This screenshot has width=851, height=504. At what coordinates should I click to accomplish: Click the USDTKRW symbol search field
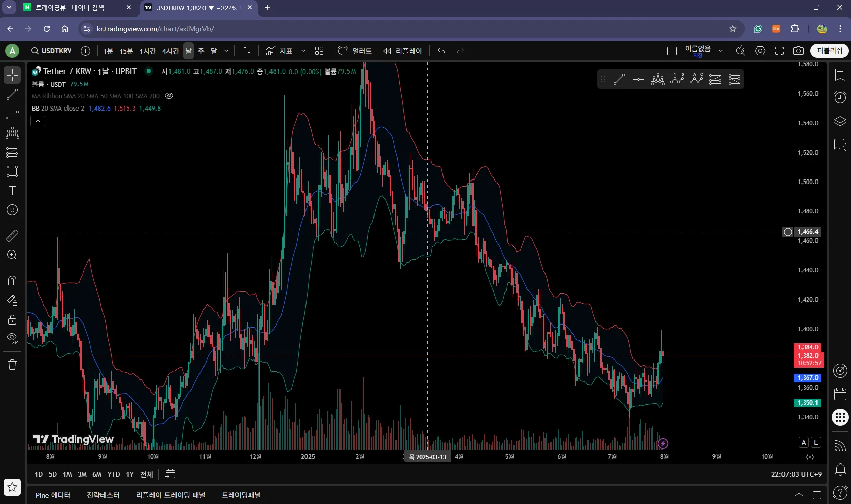52,51
